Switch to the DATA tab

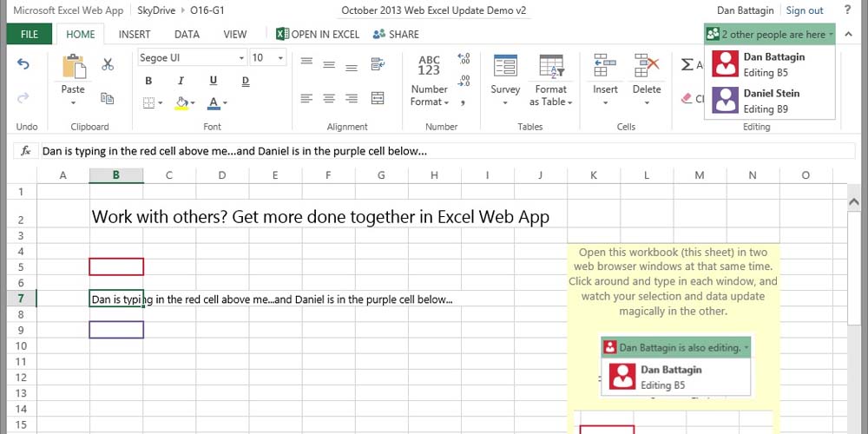187,35
